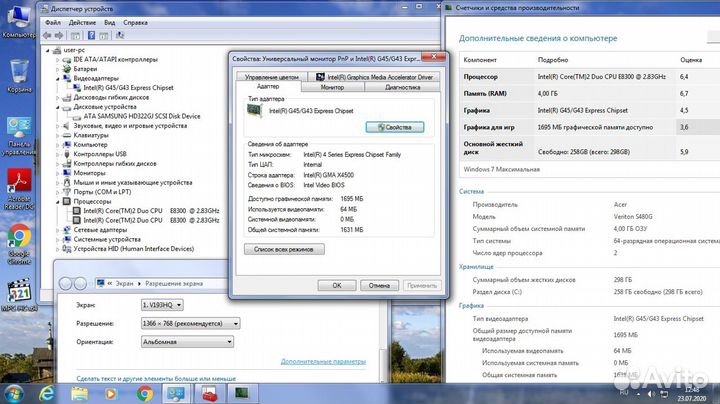This screenshot has height=404, width=720.
Task: Expand the IDE ATA/ATAPI контроллеры node
Action: coord(58,60)
